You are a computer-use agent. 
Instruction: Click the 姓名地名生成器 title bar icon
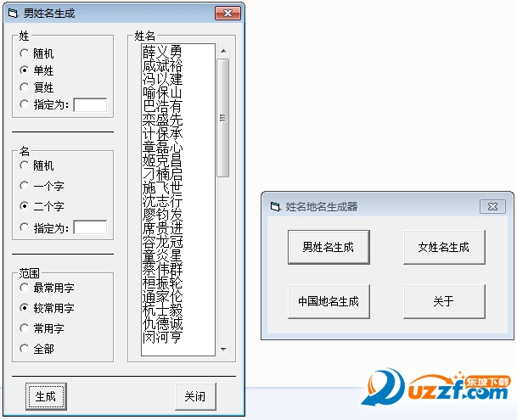click(275, 207)
